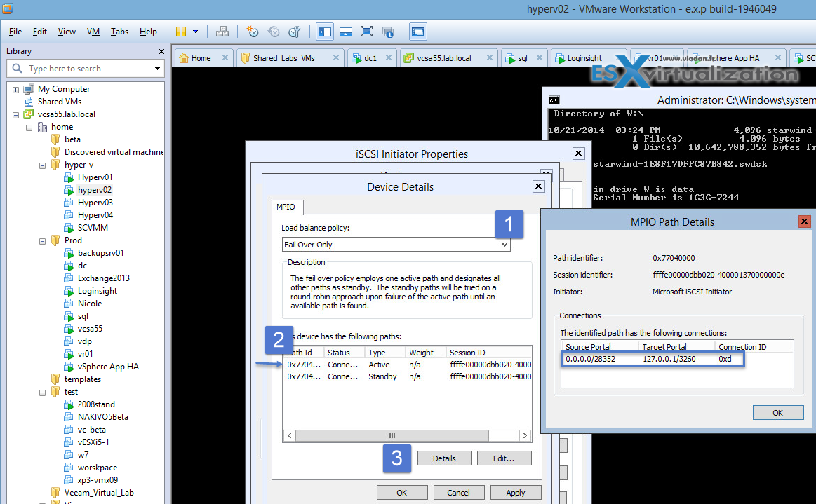Click the Edit... button in Device Details

coord(504,458)
